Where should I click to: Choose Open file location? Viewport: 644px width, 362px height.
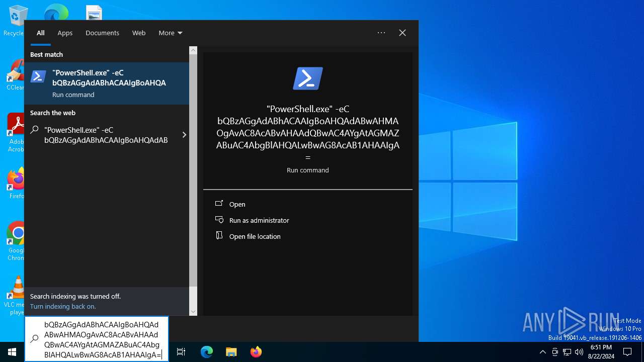click(x=255, y=236)
